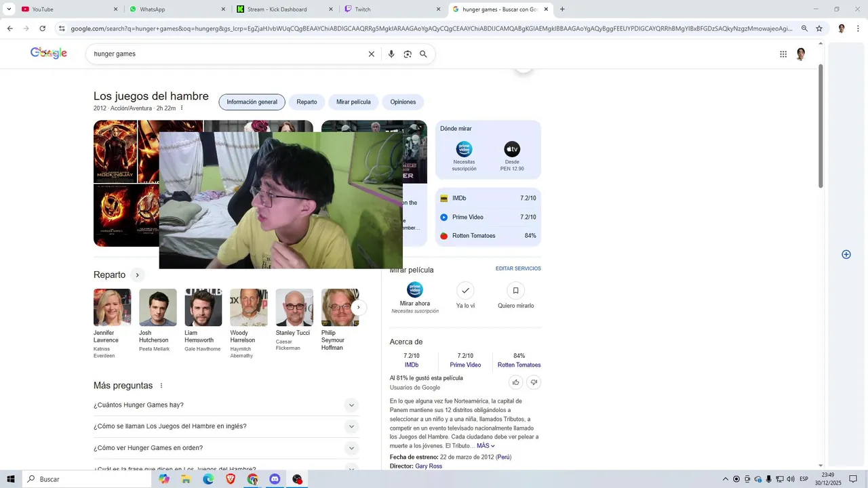Like the movie with thumbs up
The width and height of the screenshot is (868, 488).
516,382
